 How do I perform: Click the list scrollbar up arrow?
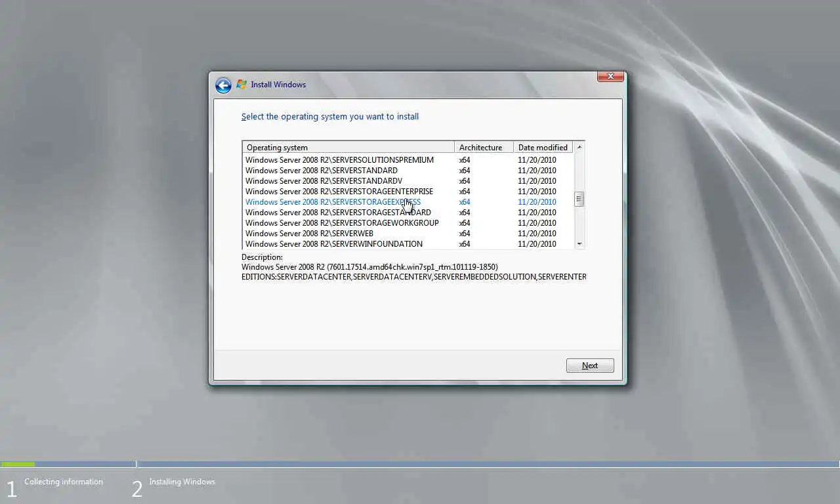coord(579,147)
